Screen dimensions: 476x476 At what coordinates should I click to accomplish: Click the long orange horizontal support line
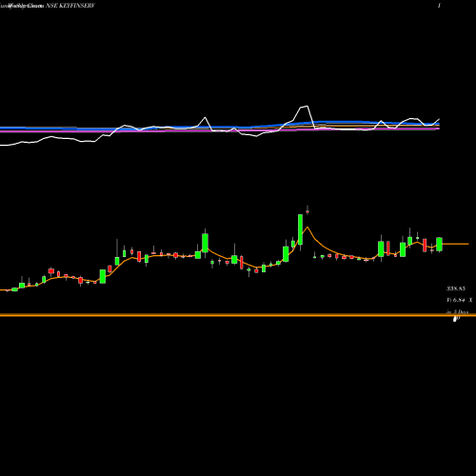pyautogui.click(x=238, y=315)
